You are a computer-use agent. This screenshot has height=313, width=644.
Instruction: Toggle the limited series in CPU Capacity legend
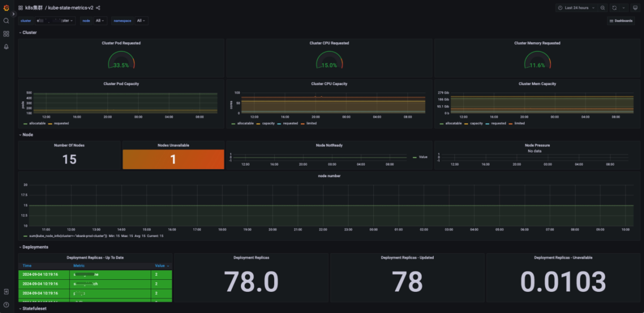311,124
